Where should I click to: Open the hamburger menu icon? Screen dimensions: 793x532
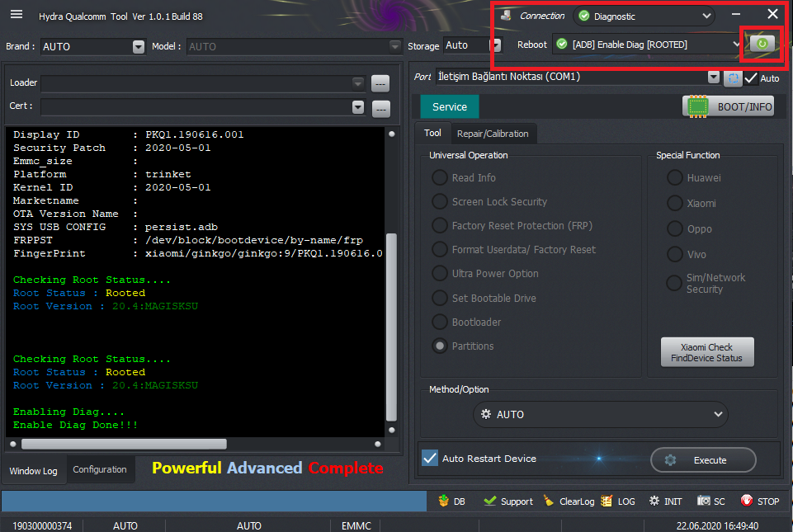17,14
